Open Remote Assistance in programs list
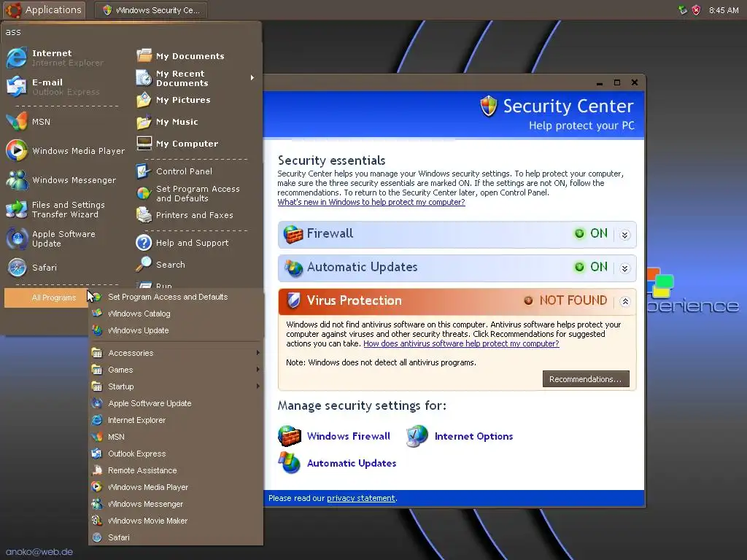The image size is (747, 560). pos(142,470)
